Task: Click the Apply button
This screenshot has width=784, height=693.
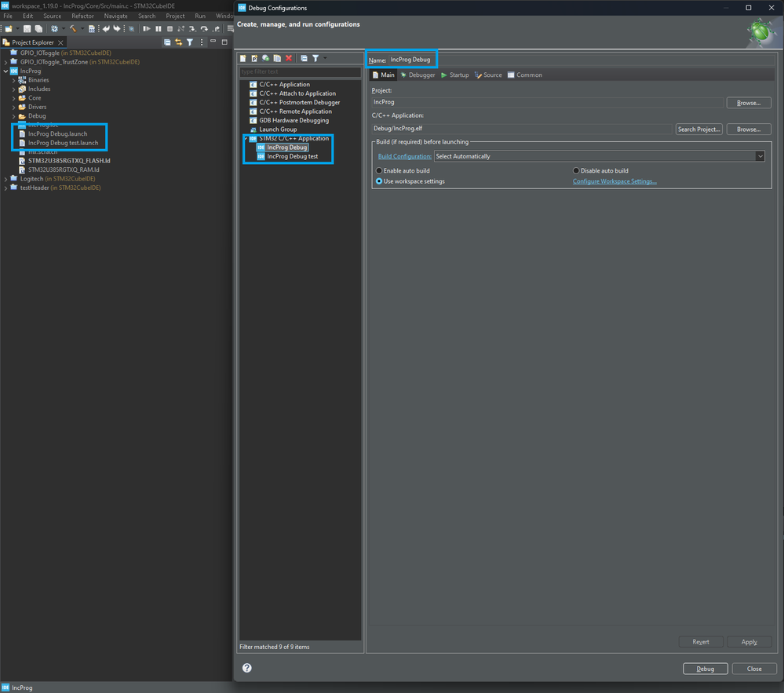Action: coord(749,641)
